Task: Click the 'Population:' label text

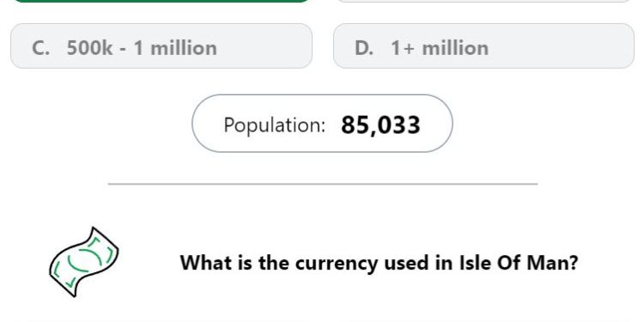Action: point(275,125)
